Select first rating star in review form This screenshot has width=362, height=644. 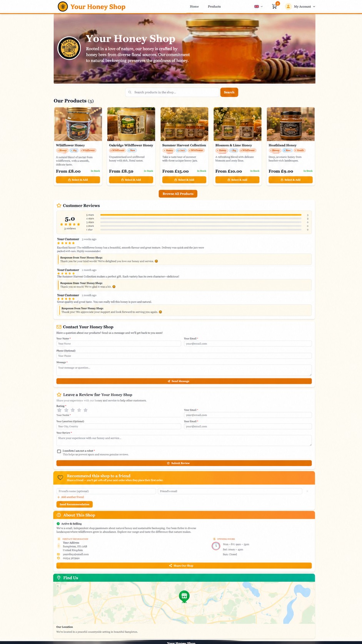pyautogui.click(x=59, y=410)
